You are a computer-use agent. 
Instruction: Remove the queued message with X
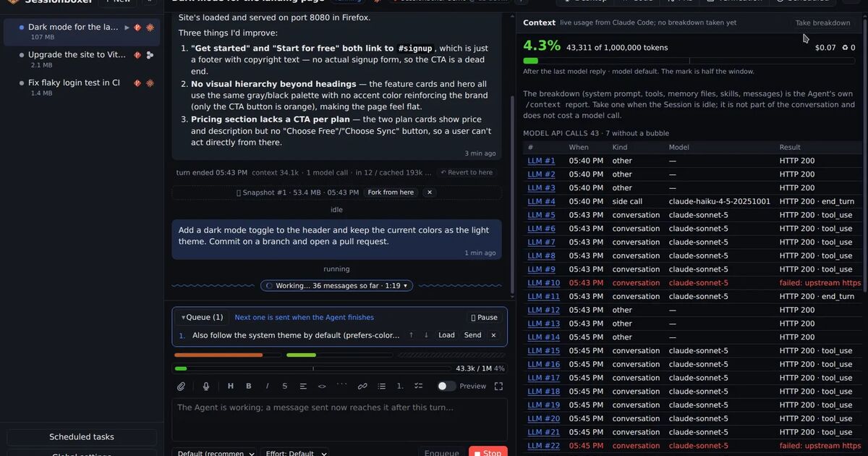(494, 335)
